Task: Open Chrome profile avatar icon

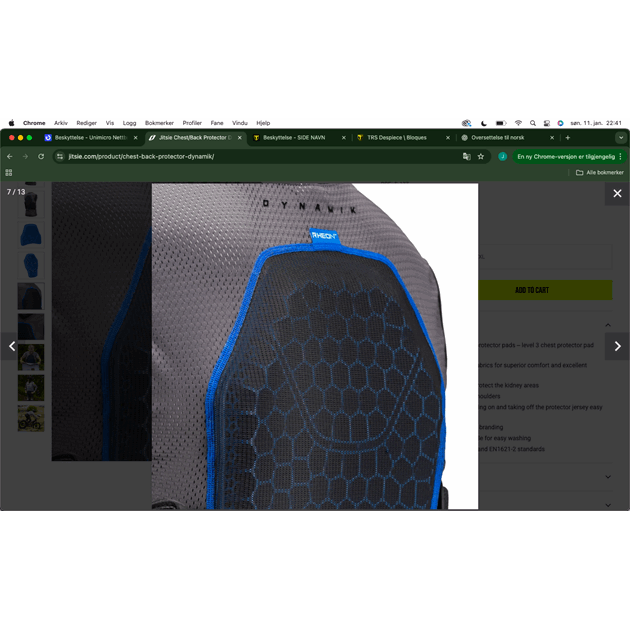Action: coord(503,156)
